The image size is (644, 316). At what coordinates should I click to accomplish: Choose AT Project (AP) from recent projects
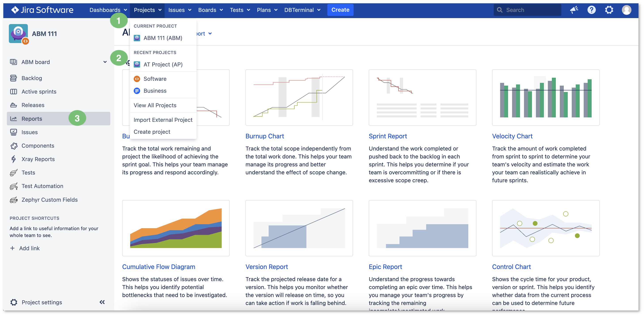pyautogui.click(x=163, y=64)
